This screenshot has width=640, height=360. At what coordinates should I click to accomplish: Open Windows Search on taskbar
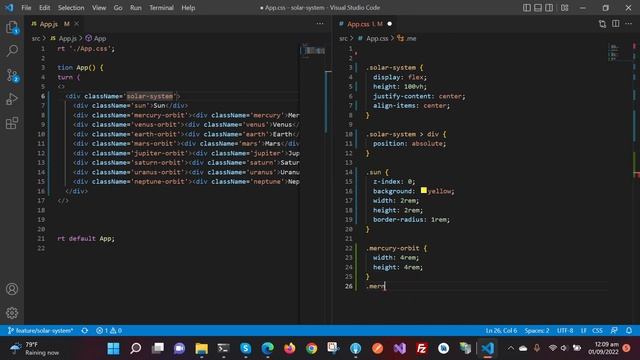[136, 348]
